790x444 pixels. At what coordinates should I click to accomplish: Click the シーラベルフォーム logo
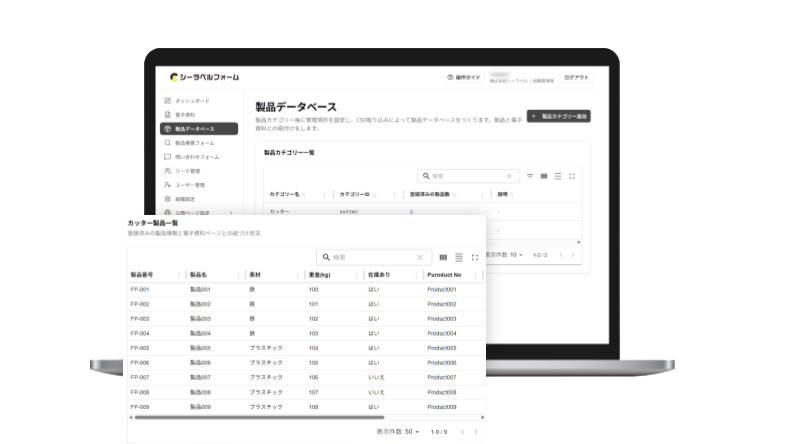205,77
